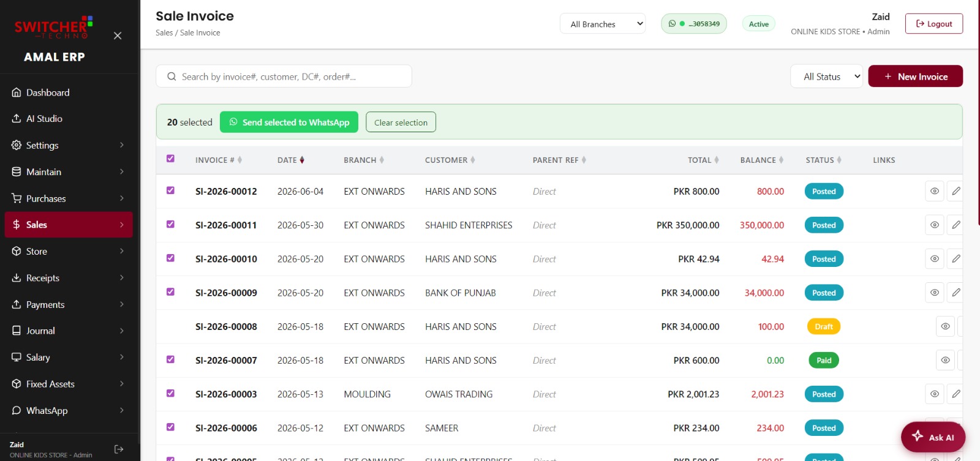The width and height of the screenshot is (980, 461).
Task: Click the Payments upload icon
Action: (17, 304)
